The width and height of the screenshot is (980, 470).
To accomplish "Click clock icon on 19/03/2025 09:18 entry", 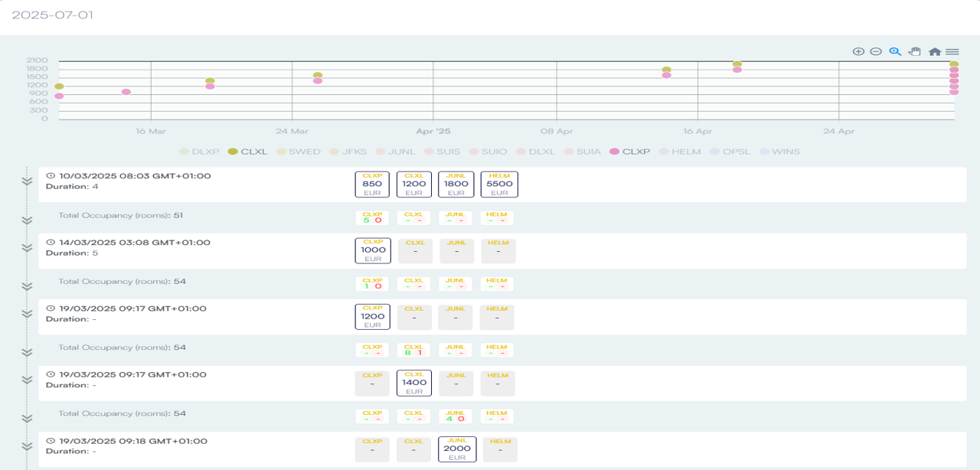I will click(x=51, y=441).
